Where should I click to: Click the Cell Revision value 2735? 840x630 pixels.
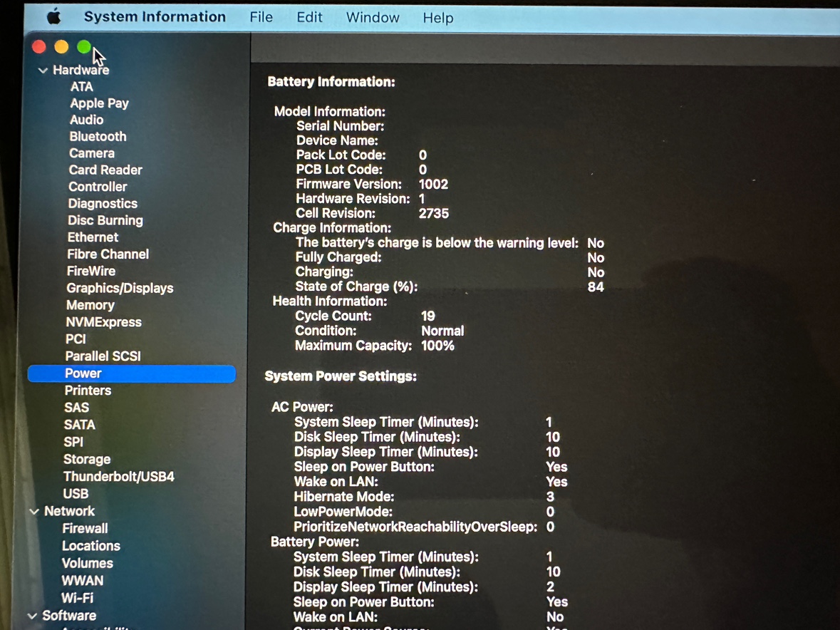[x=433, y=213]
